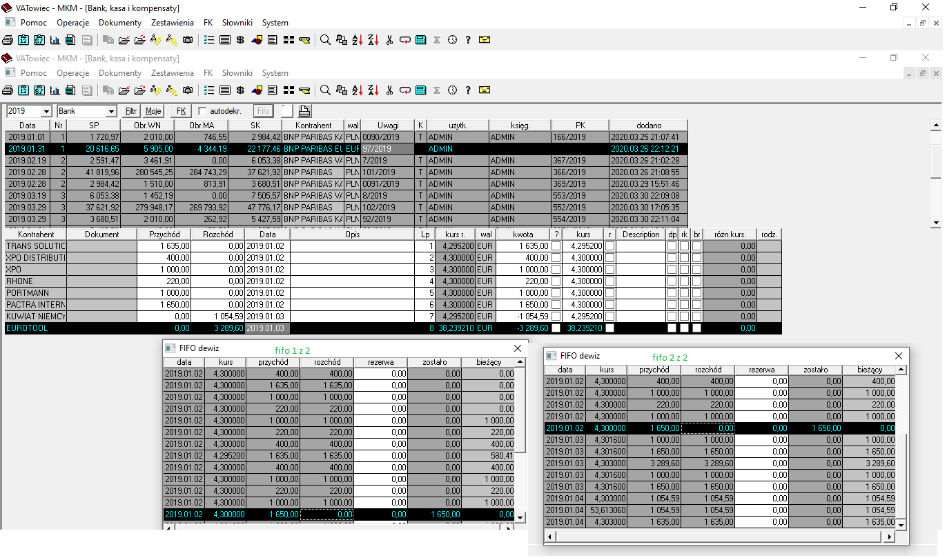Viewport: 947px width, 560px height.
Task: Click the white color box beside Fifo button
Action: click(287, 111)
